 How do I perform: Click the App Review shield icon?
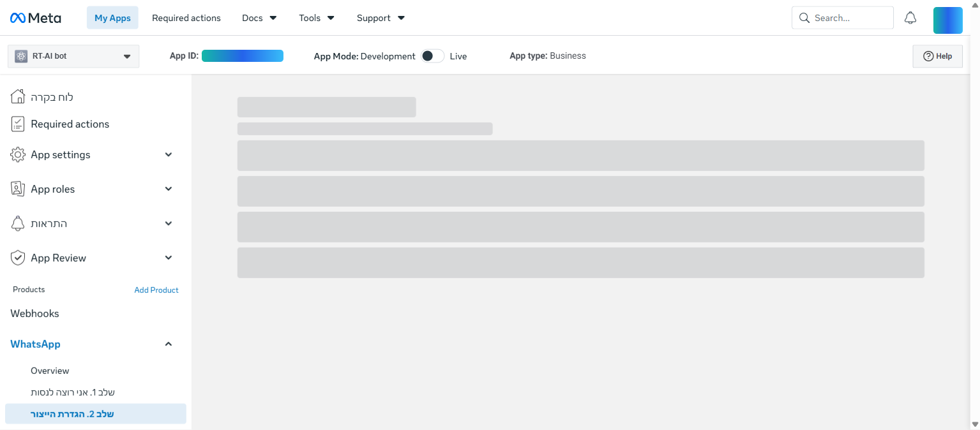pos(18,258)
